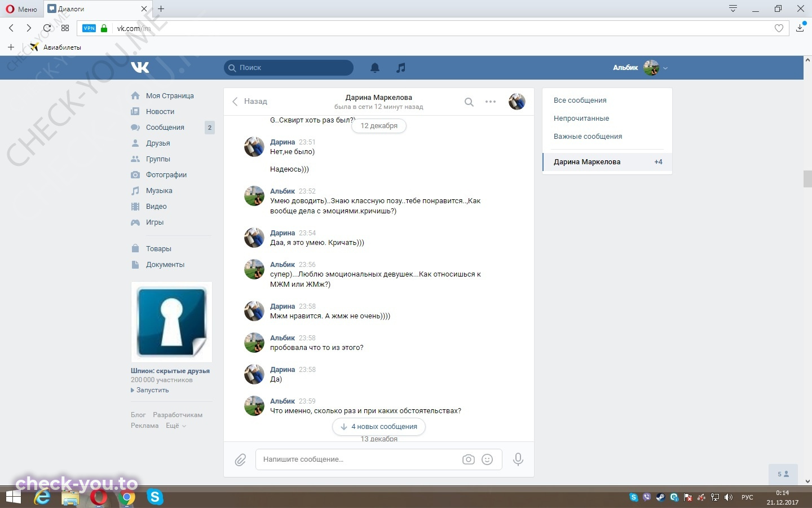
Task: Click Шпион: скрытые друзья app thumbnail
Action: 171,322
